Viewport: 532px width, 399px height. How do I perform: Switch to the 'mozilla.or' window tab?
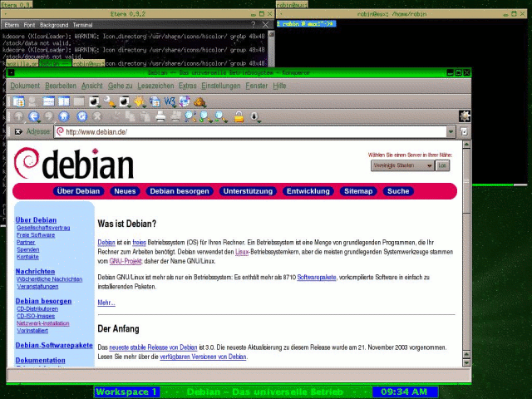[x=22, y=63]
